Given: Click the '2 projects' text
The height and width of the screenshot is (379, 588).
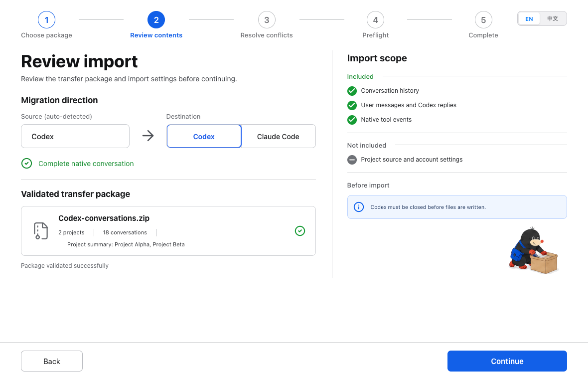Looking at the screenshot, I should coord(71,233).
